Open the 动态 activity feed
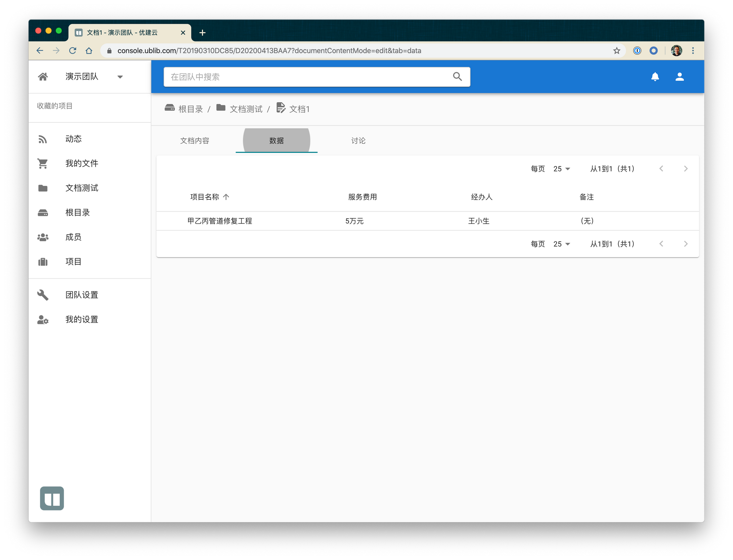Viewport: 733px width, 560px height. point(73,139)
